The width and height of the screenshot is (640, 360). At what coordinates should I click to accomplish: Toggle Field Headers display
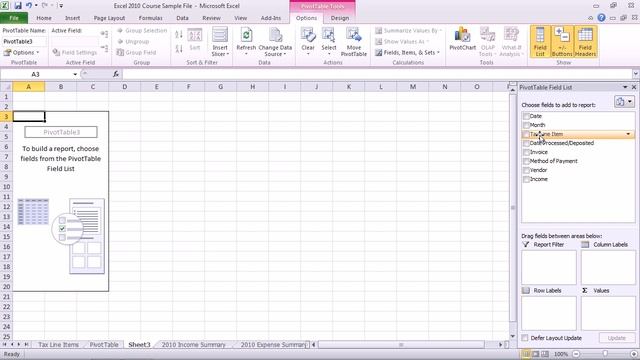(585, 42)
